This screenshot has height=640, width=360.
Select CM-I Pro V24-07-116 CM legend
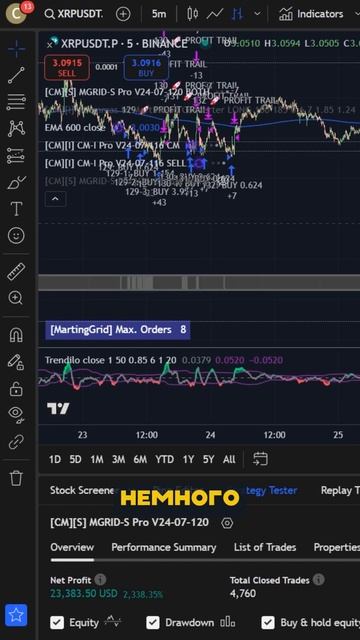[x=111, y=145]
